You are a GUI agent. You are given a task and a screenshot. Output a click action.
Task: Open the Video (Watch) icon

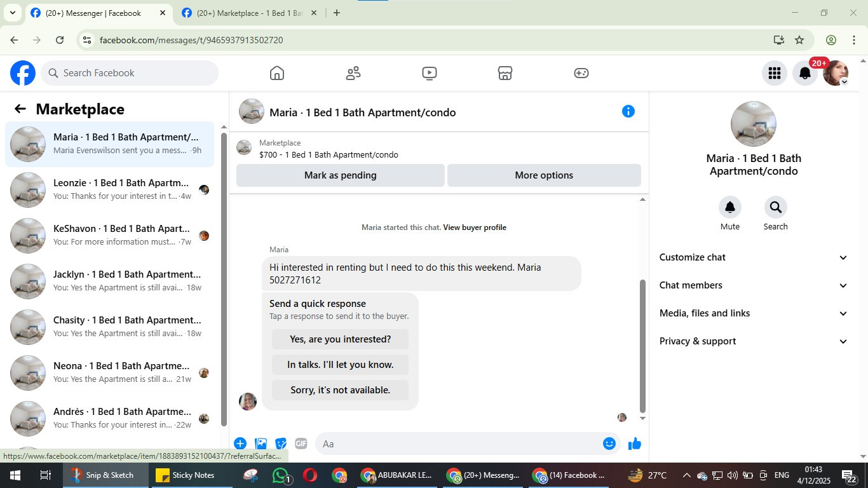tap(430, 73)
